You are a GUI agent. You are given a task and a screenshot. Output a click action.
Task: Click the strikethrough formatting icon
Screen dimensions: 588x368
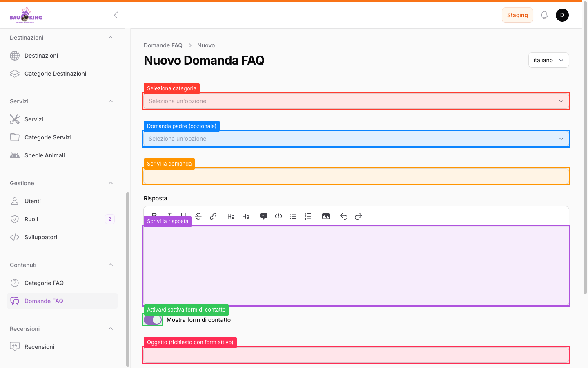pos(198,216)
